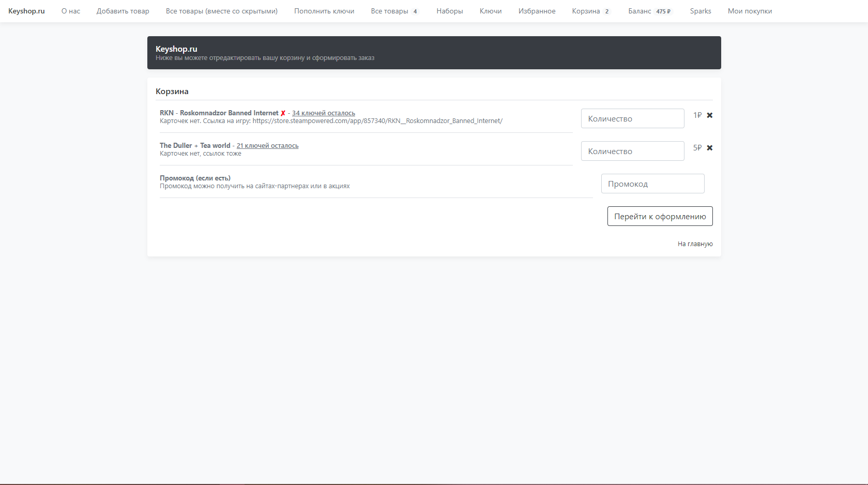
Task: Click the Keyshop.ru logo in navbar
Action: tap(26, 11)
